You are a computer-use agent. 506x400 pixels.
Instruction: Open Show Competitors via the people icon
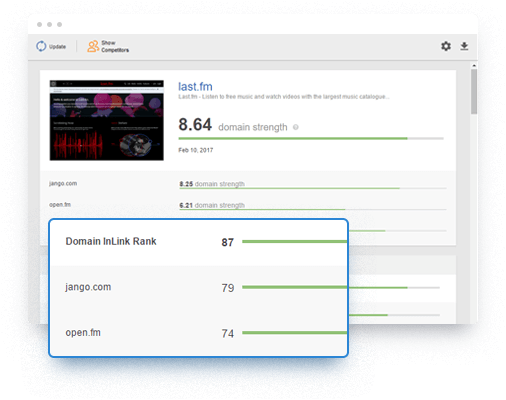[93, 46]
